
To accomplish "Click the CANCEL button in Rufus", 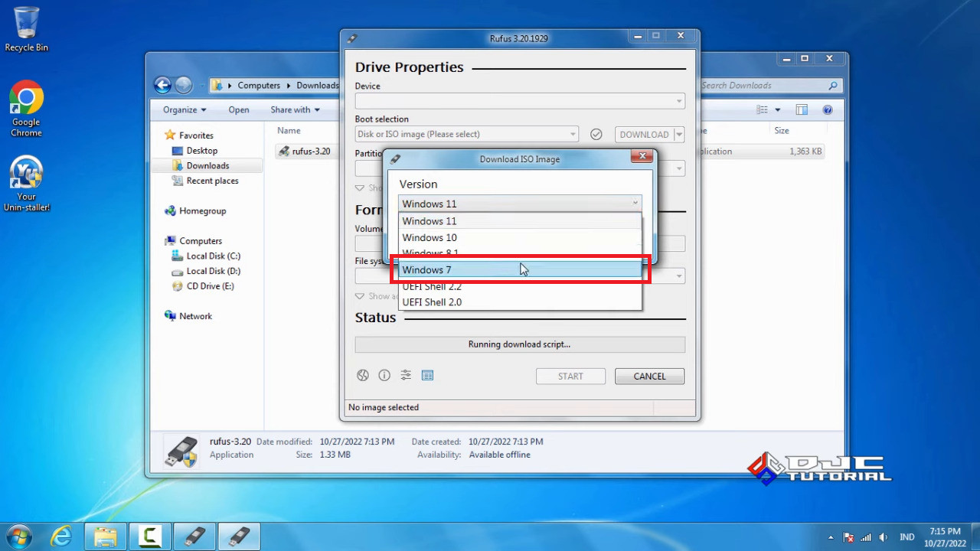I will [649, 376].
